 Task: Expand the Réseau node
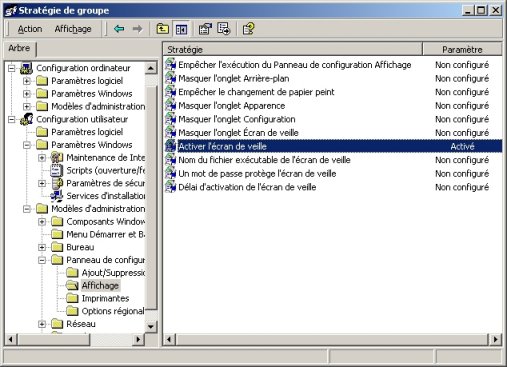pyautogui.click(x=42, y=324)
